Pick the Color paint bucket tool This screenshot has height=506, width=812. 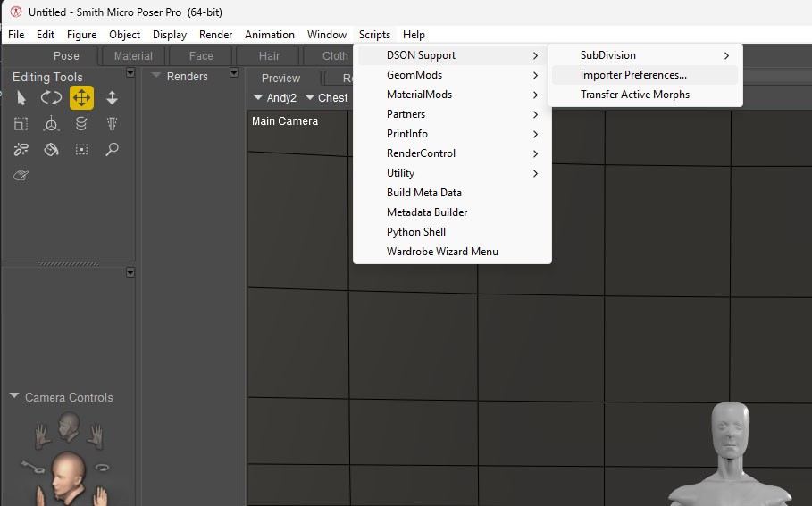[x=51, y=150]
